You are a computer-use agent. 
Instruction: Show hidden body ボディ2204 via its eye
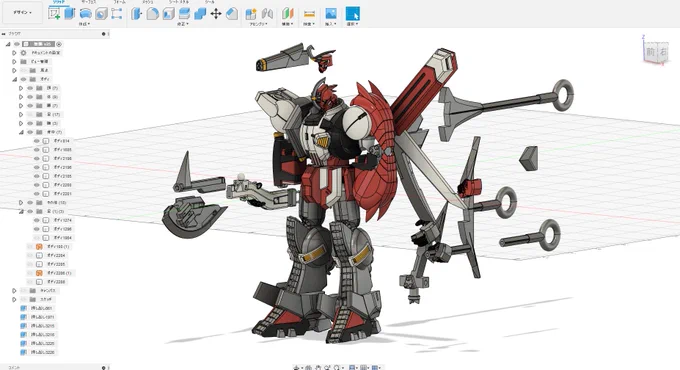30,255
